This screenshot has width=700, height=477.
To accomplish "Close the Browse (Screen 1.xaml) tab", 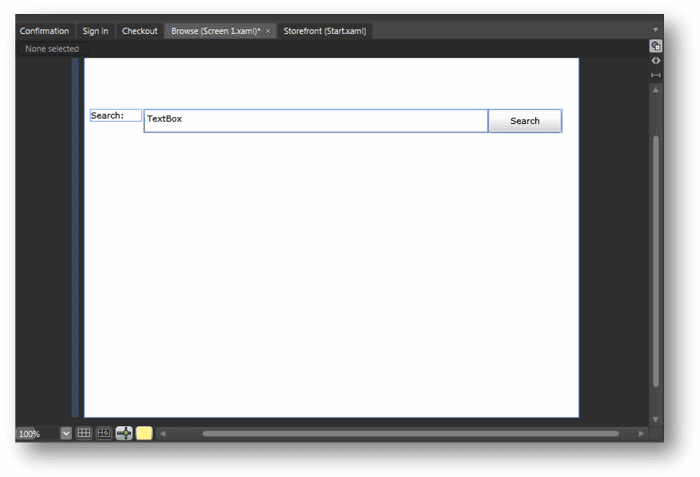I will (x=268, y=31).
